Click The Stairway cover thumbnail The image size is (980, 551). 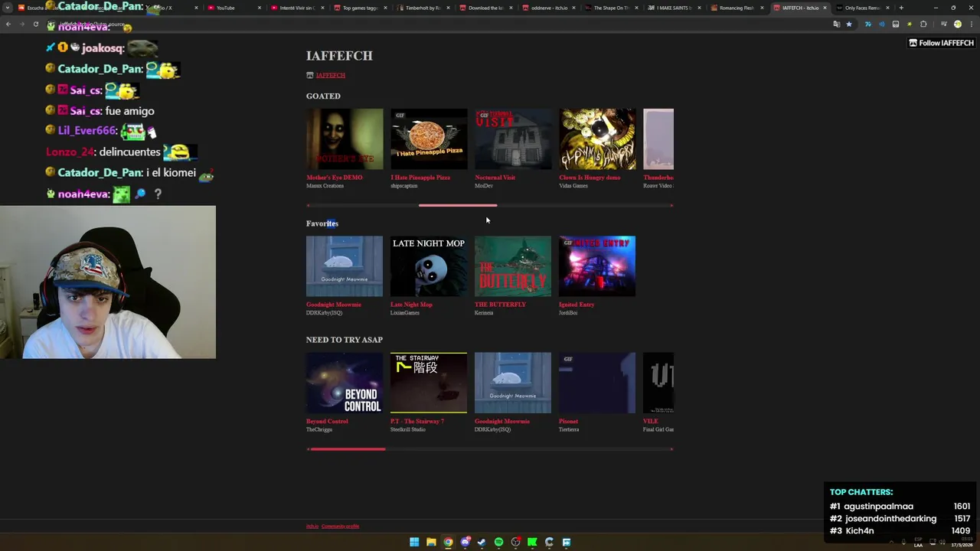(x=429, y=383)
